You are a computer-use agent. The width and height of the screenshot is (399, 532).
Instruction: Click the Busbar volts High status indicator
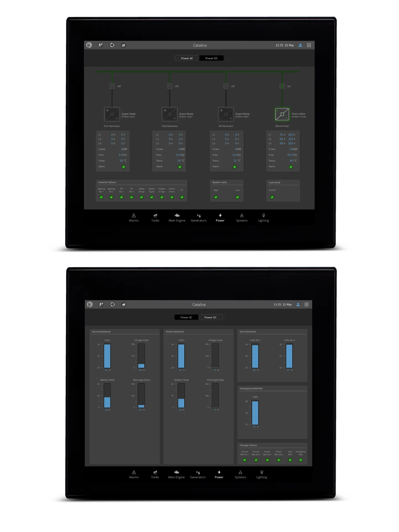coord(216,197)
